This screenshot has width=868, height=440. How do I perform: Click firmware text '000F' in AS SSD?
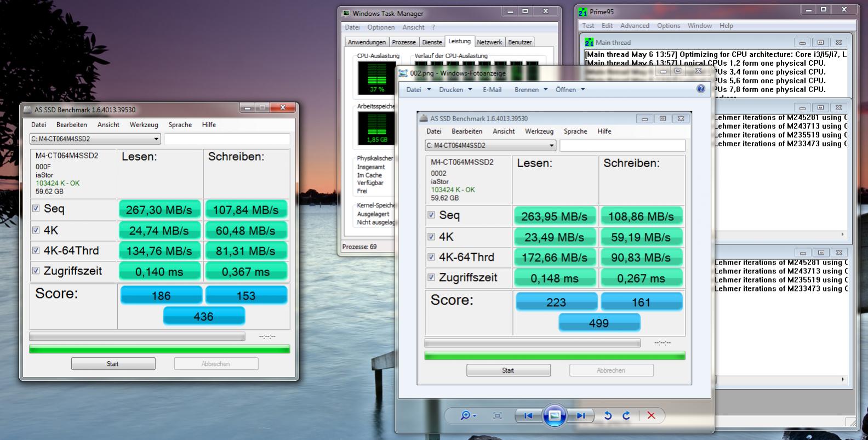click(x=43, y=167)
